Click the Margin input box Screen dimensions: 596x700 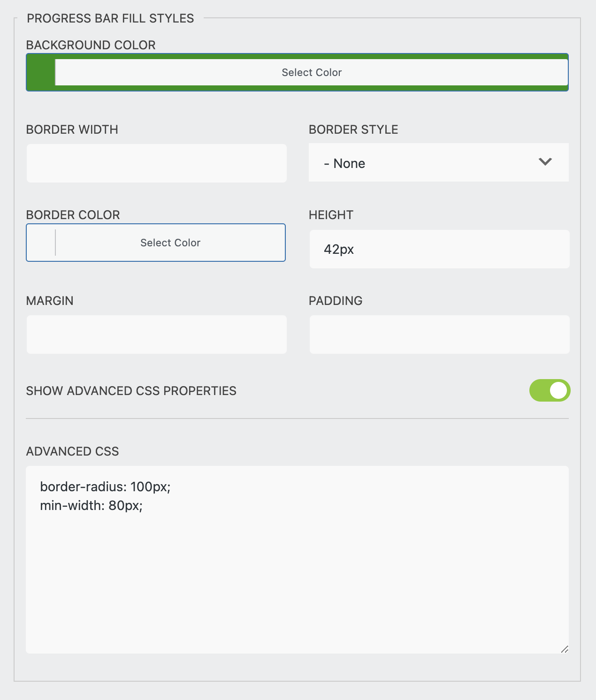coord(157,334)
